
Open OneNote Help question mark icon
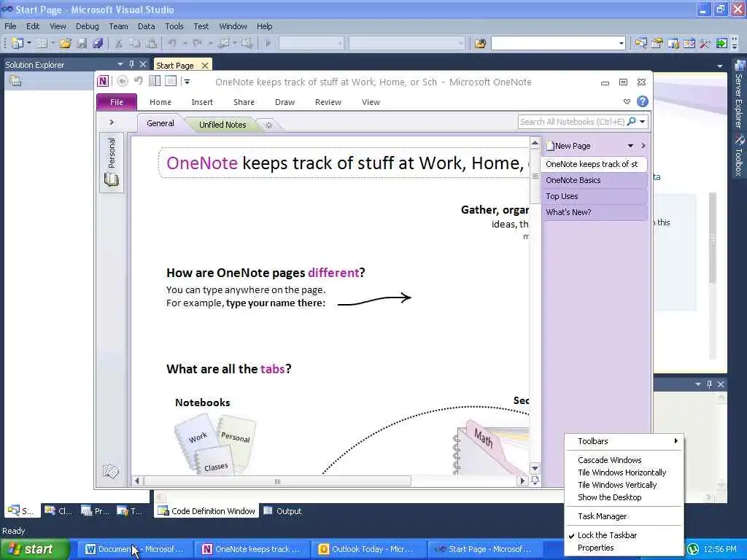click(643, 101)
